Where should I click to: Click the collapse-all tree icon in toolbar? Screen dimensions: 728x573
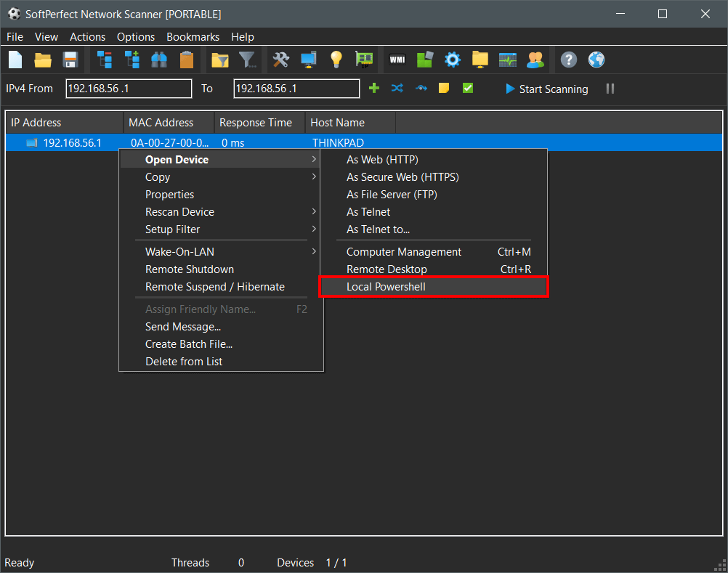point(105,60)
